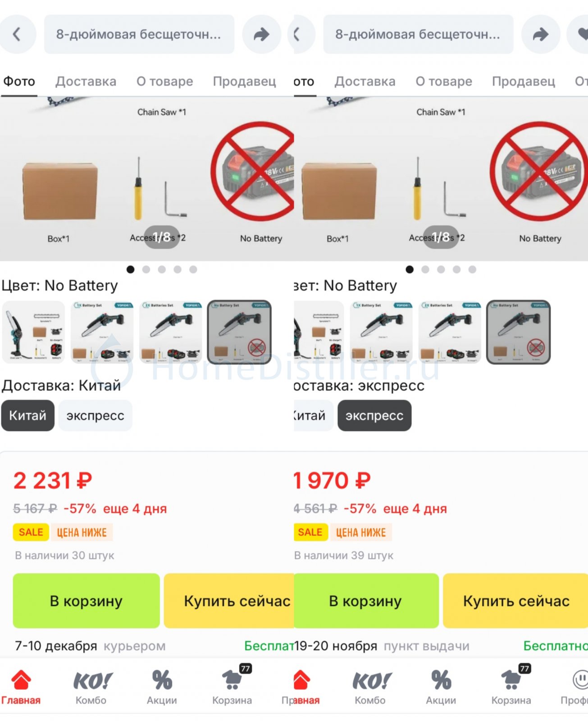Tap the search field with 8-дюймовая text on left
The width and height of the screenshot is (588, 721).
click(x=139, y=34)
